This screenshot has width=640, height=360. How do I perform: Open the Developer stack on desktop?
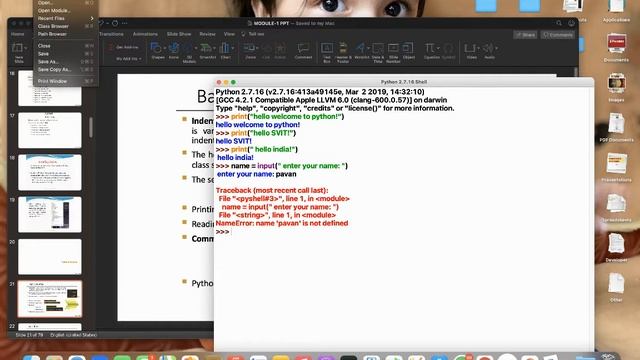pos(616,244)
